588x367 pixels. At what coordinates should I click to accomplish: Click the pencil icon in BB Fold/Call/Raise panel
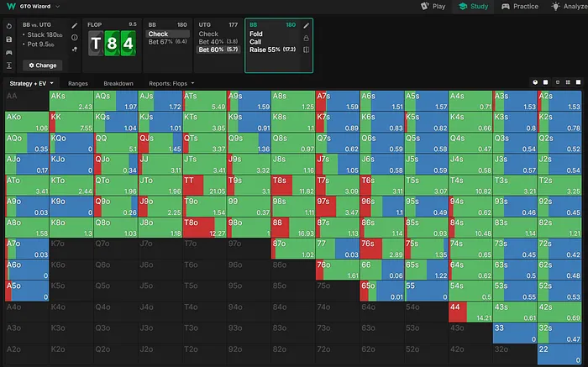[307, 25]
